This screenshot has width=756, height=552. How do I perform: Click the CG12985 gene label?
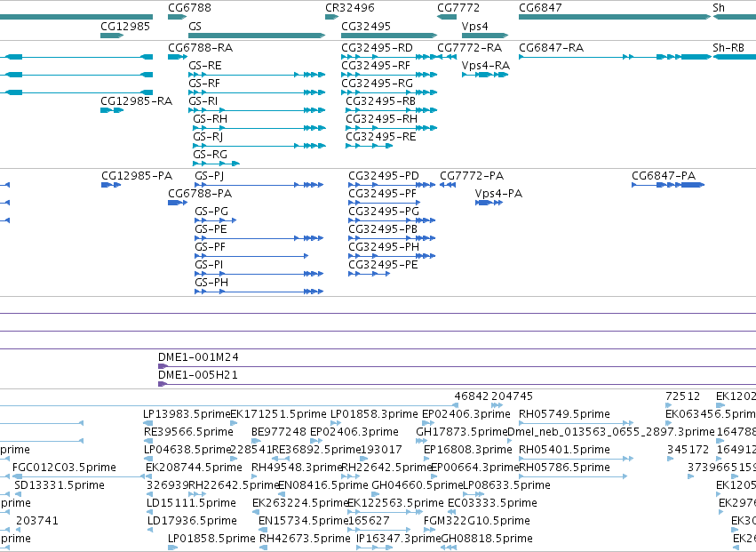tap(125, 27)
